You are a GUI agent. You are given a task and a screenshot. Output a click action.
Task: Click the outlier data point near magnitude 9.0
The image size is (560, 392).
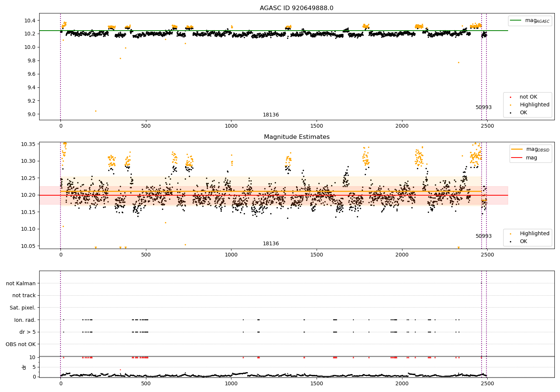tap(96, 111)
